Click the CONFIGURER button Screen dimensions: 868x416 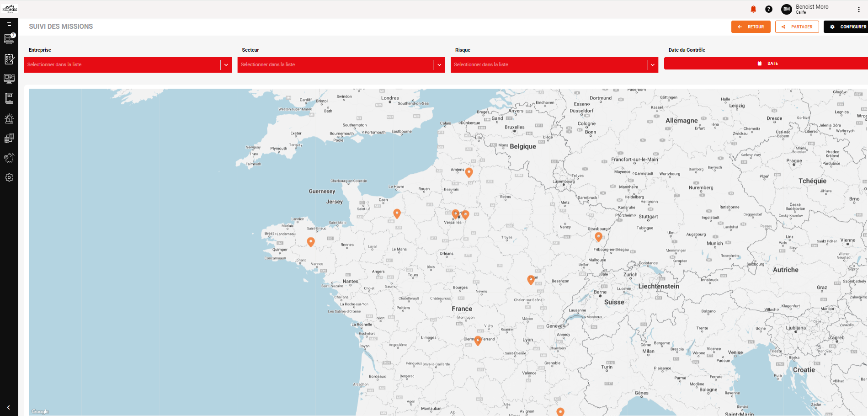point(847,27)
